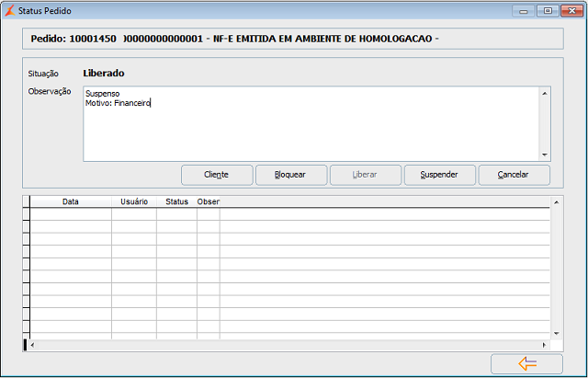Screen dimensions: 588x378
Task: Select the Status column header
Action: (176, 201)
